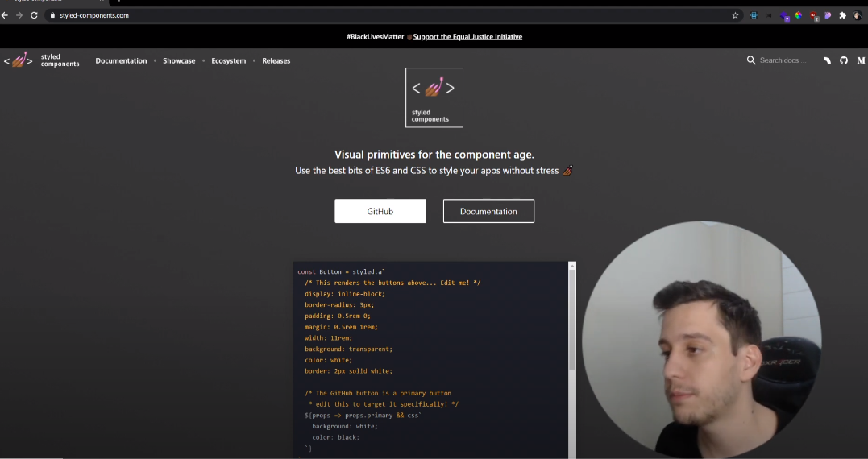
Task: Open the Medium M icon in navbar
Action: point(861,61)
